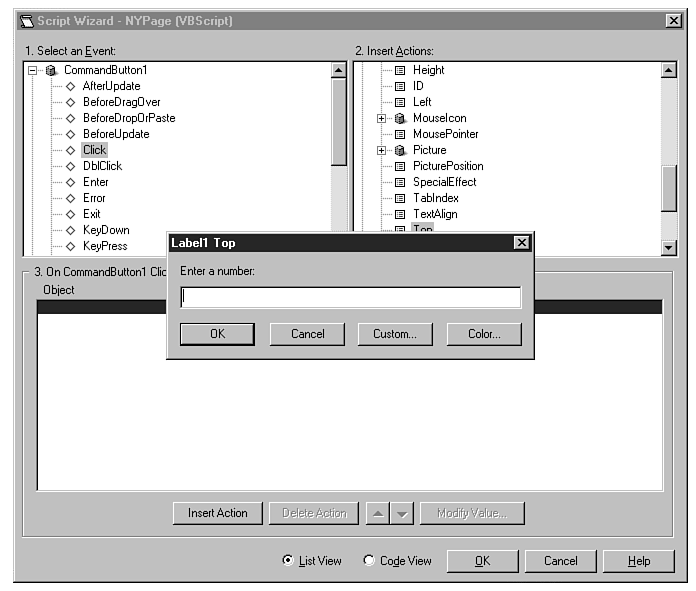Click the MouseIcon property icon
The image size is (696, 591).
400,118
